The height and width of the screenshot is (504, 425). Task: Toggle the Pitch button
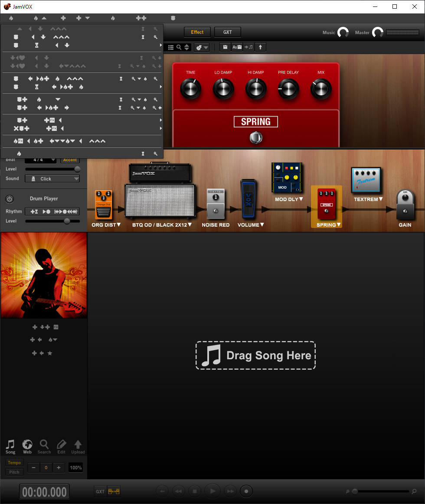click(x=14, y=472)
